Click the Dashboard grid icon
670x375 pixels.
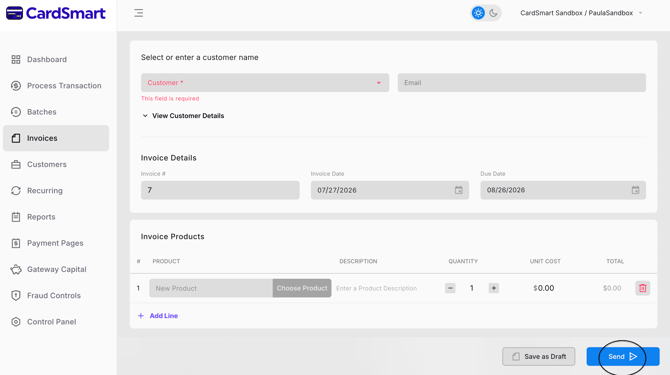pos(16,59)
